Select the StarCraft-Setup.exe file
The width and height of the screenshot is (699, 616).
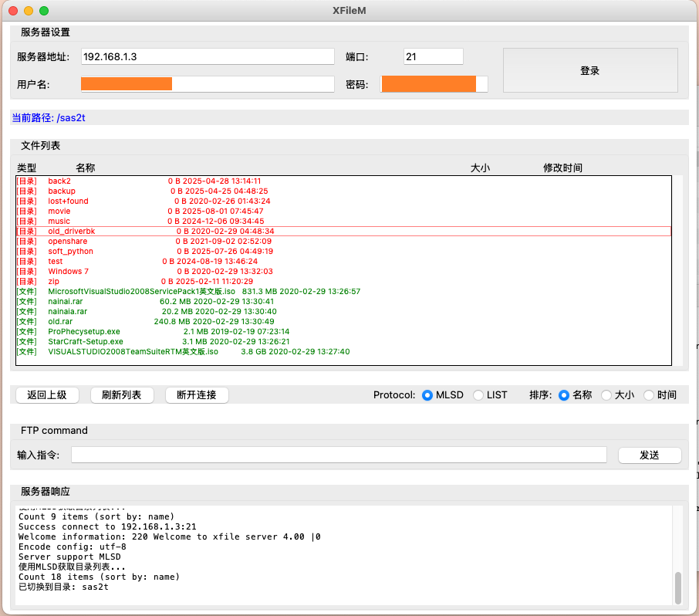click(86, 341)
